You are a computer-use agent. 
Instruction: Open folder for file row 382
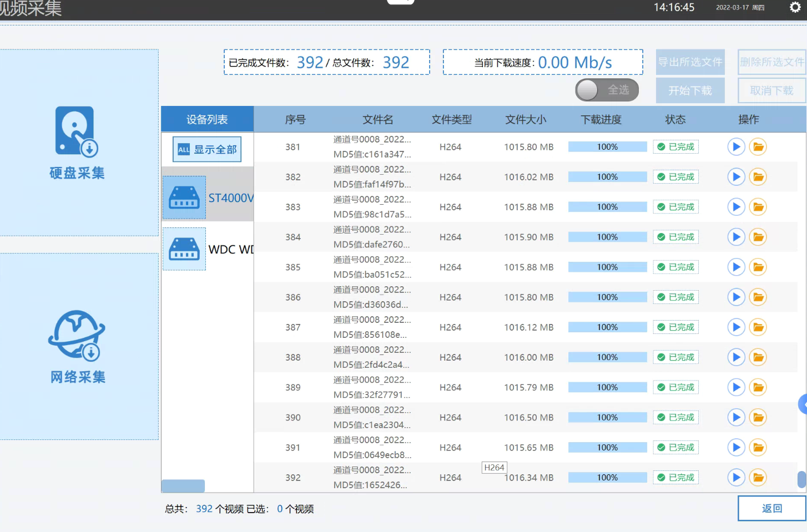coord(758,177)
